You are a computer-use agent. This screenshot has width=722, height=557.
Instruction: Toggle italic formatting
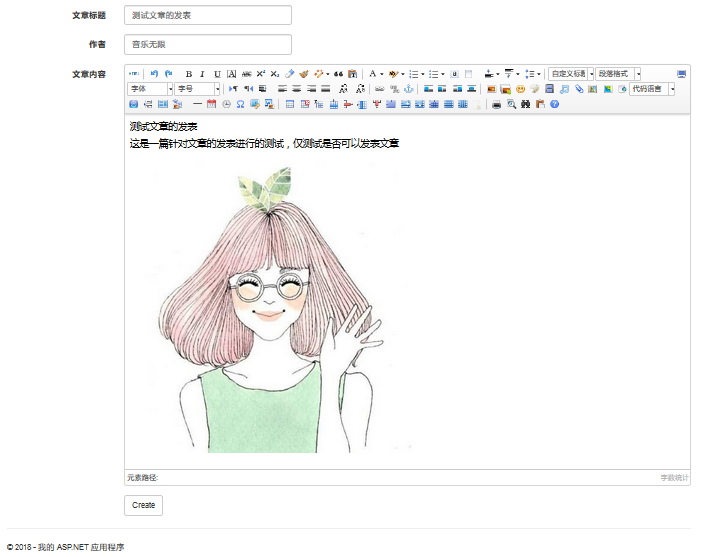pos(202,74)
